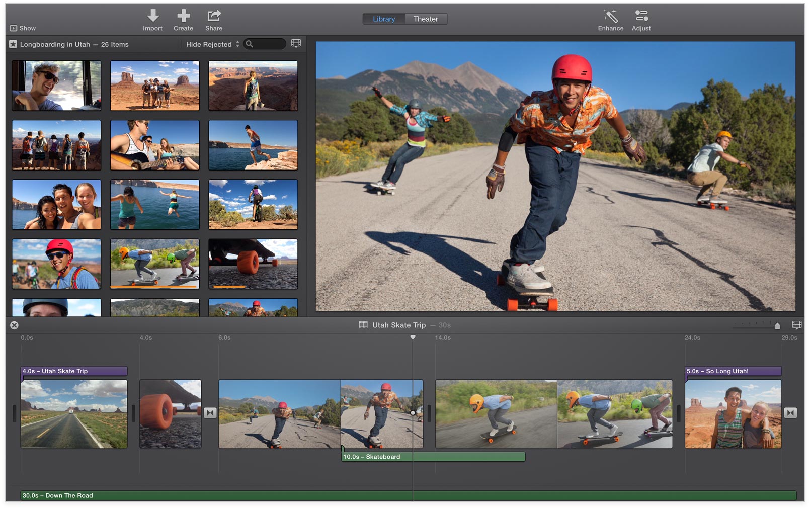Click the star icon beside Longboarding in Utah
This screenshot has width=812, height=511.
[x=13, y=44]
